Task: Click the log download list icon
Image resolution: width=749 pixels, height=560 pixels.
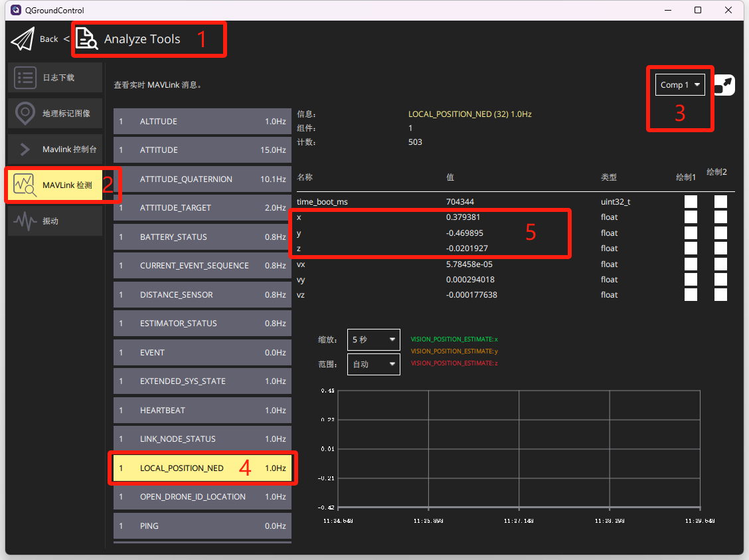Action: click(x=25, y=78)
